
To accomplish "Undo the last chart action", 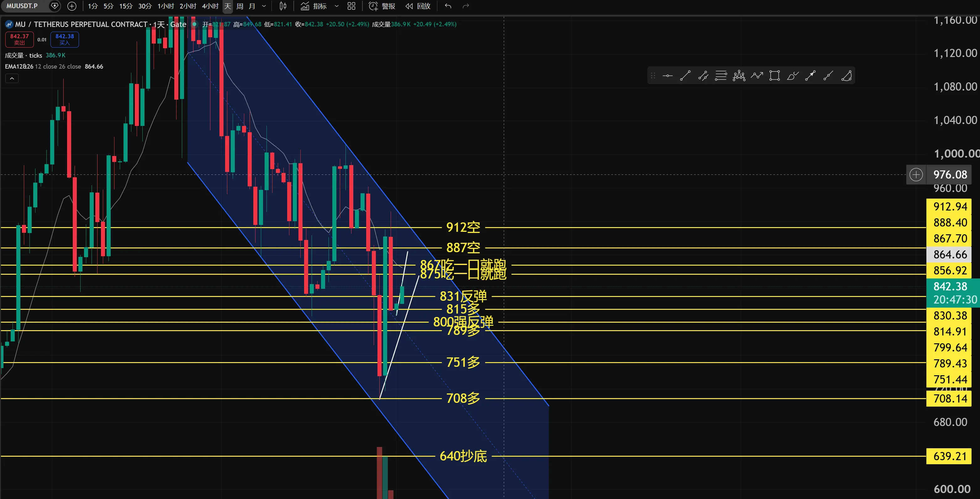I will 448,6.
